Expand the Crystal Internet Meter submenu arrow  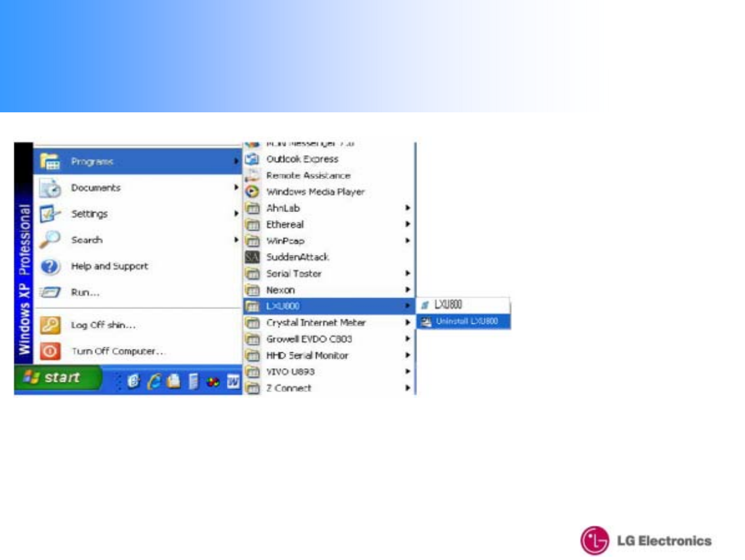(x=408, y=323)
